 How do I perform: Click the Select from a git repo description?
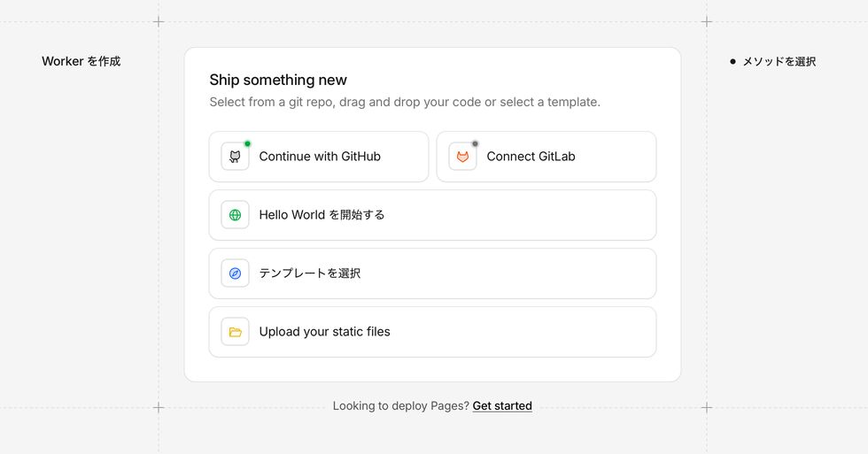coord(405,102)
